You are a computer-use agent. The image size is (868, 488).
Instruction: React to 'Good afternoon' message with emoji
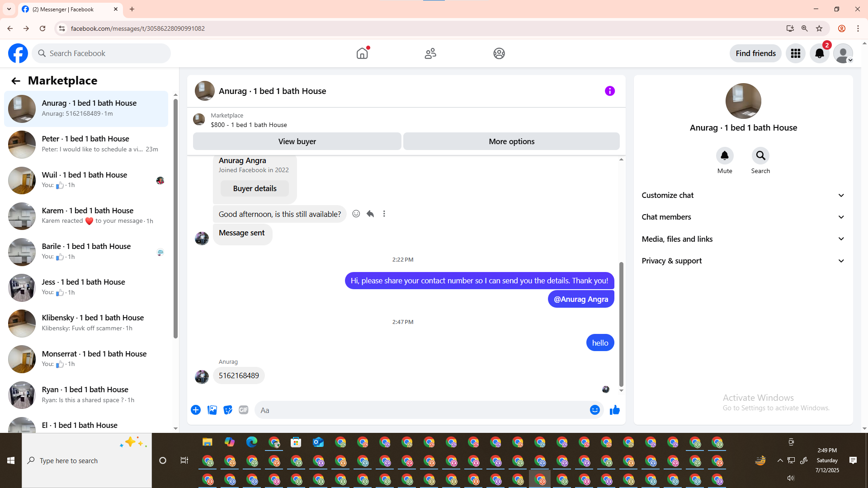pyautogui.click(x=356, y=214)
